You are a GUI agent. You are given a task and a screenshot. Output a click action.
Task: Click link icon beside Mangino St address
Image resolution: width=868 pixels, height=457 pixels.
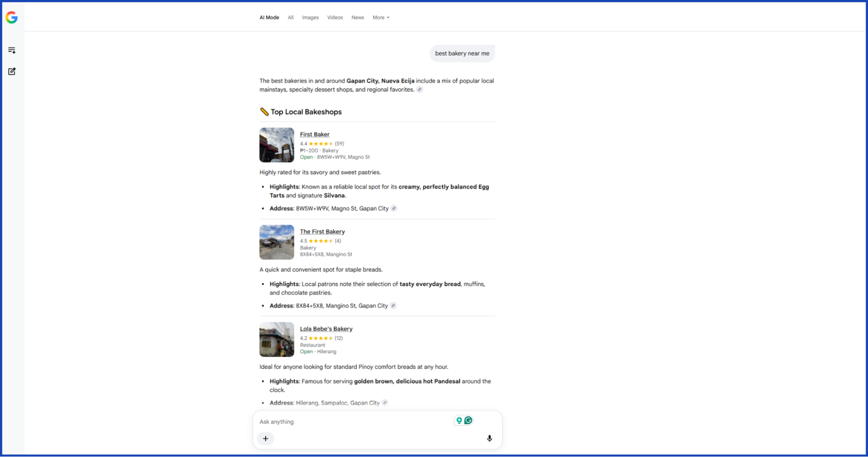pos(393,306)
